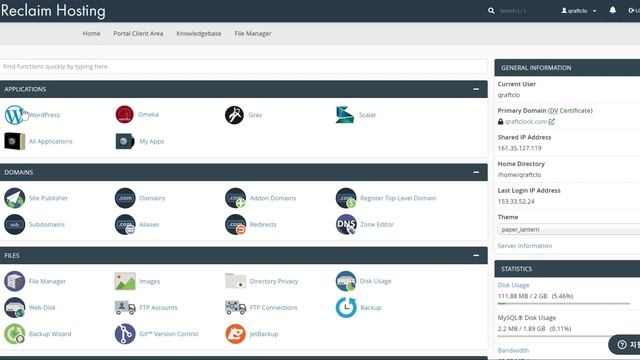Open the Disk Usage icon in Files

[x=346, y=281]
